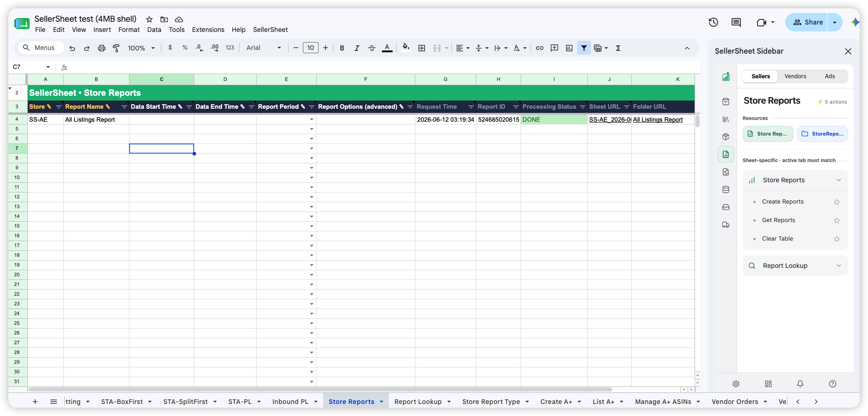Click the Insert chart icon

pyautogui.click(x=569, y=48)
